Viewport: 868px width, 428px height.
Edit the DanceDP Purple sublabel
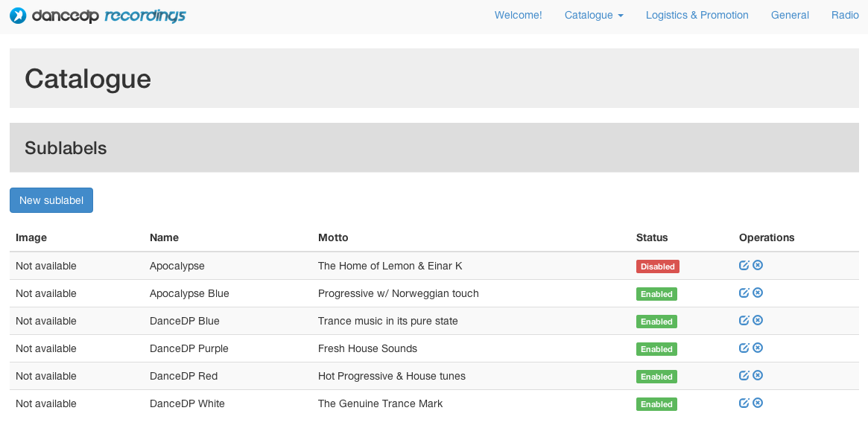(x=744, y=348)
